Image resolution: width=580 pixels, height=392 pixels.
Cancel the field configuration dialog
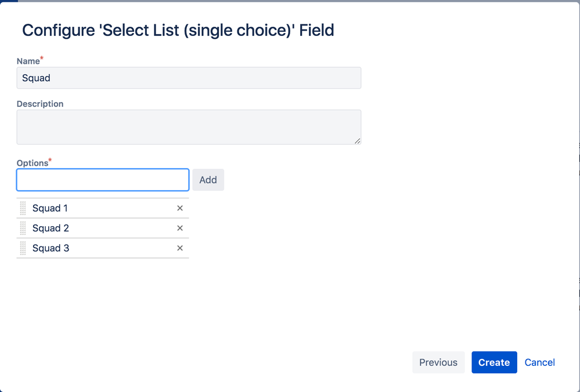point(539,362)
